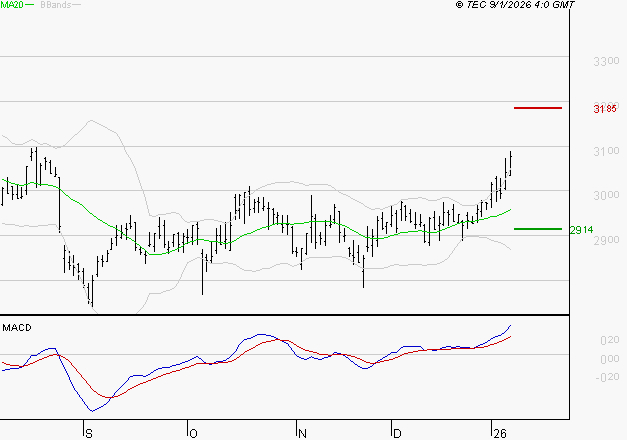627x440 pixels.
Task: Click the red 31.85 resistance label
Action: pyautogui.click(x=605, y=109)
